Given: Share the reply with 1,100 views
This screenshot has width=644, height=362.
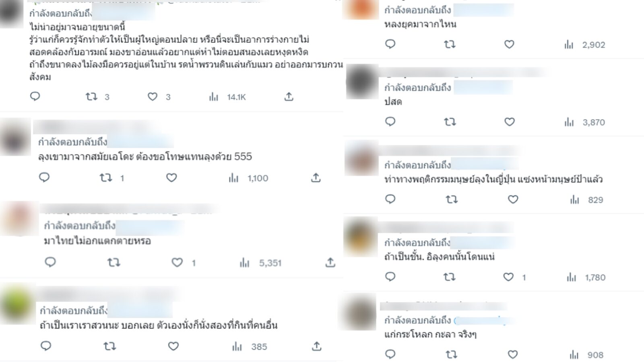Looking at the screenshot, I should [x=316, y=177].
